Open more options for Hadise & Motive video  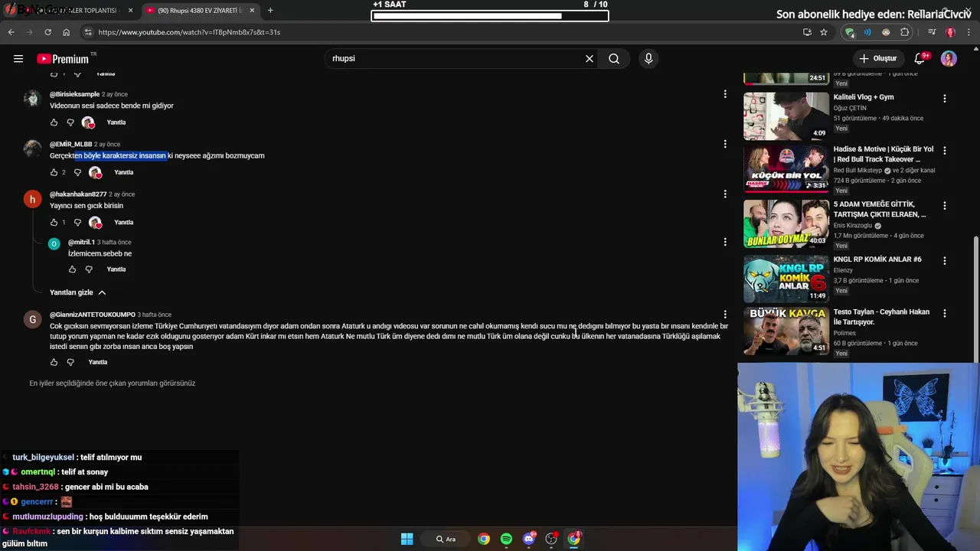point(944,151)
